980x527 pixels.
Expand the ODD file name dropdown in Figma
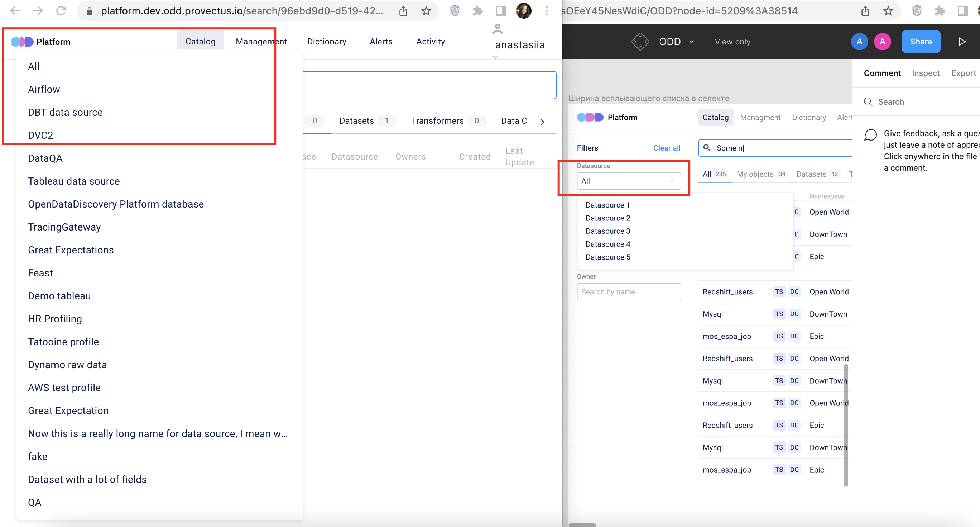point(691,42)
